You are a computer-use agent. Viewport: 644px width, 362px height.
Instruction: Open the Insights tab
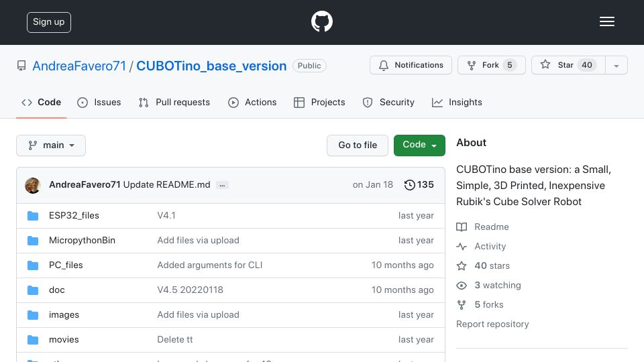(x=457, y=102)
